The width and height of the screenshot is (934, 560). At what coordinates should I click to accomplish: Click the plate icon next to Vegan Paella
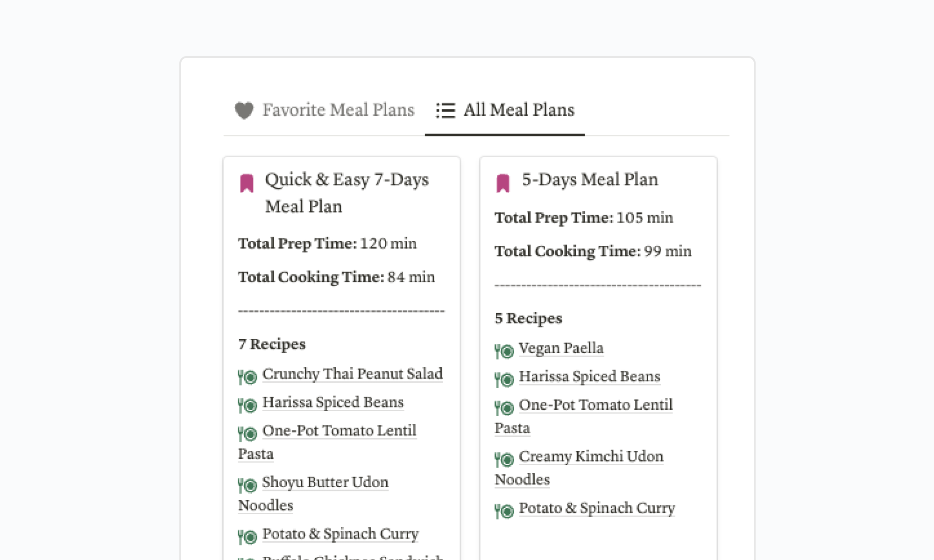(x=504, y=350)
